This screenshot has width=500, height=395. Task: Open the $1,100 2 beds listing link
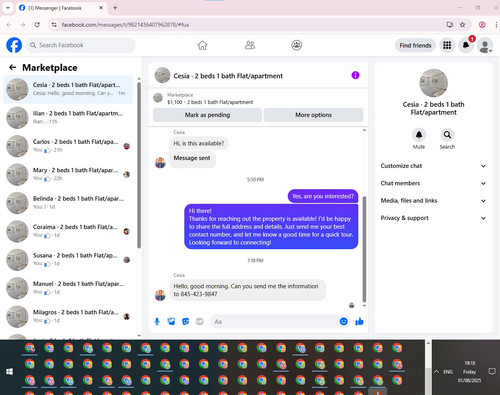(x=210, y=102)
